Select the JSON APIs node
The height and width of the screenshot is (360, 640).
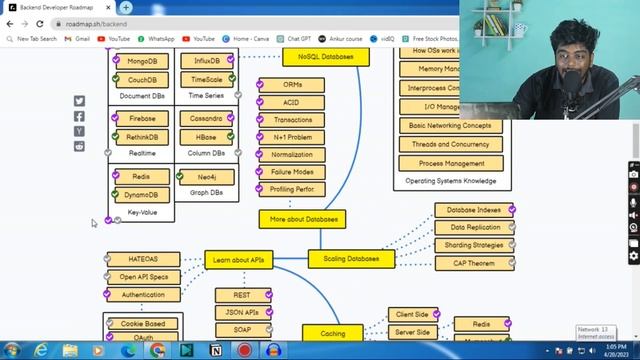click(x=243, y=312)
